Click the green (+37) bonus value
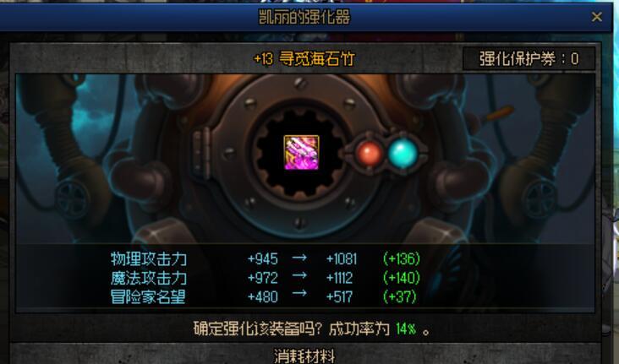 [399, 296]
